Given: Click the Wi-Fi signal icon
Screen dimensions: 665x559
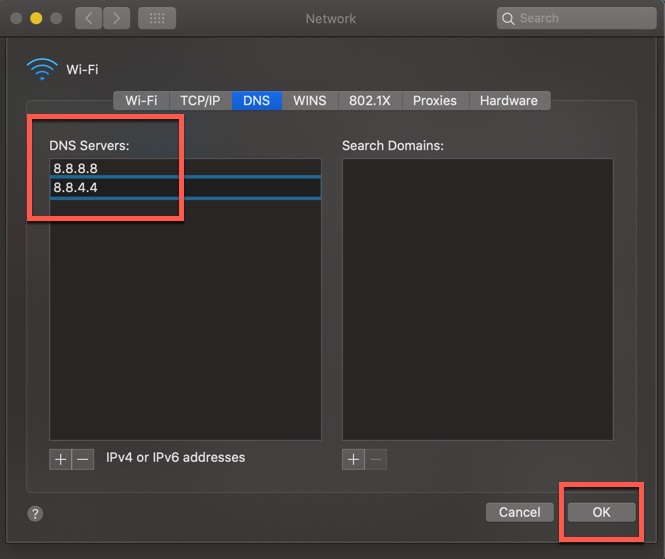Looking at the screenshot, I should click(42, 69).
